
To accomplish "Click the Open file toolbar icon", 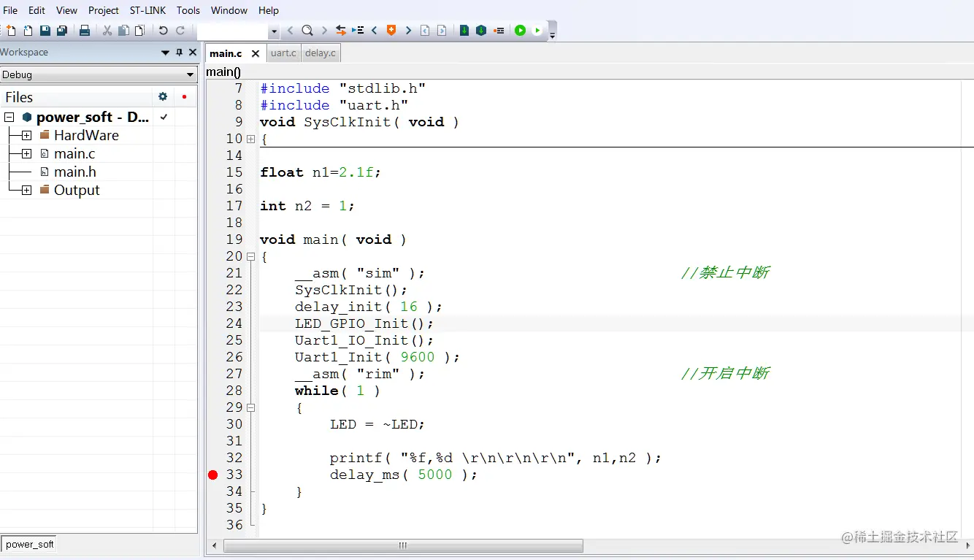I will coord(28,31).
